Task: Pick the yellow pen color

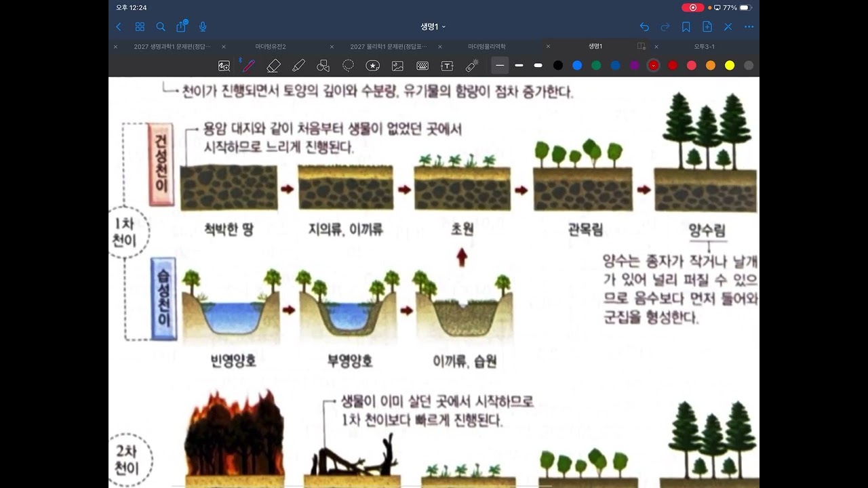Action: (x=730, y=66)
